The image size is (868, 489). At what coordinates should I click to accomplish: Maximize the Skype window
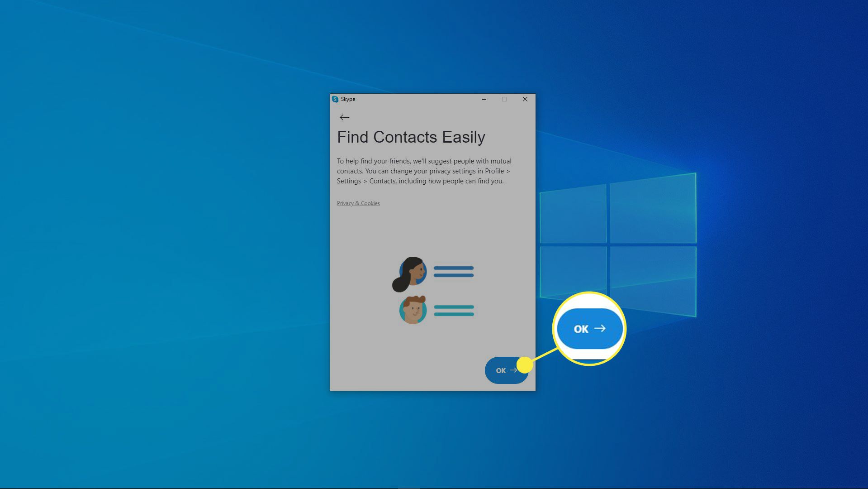coord(504,99)
